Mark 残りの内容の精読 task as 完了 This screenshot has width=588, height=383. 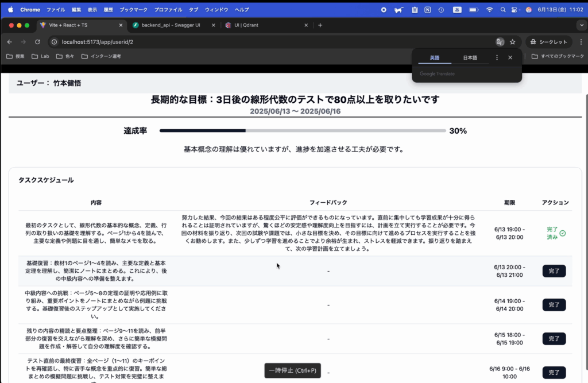point(554,339)
